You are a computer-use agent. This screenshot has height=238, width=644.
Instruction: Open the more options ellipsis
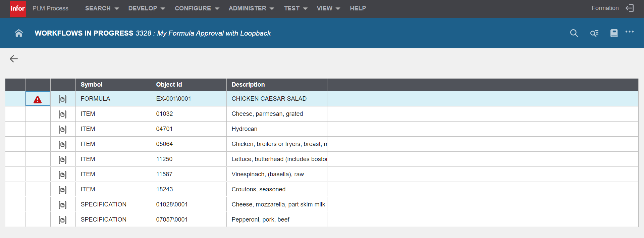630,32
